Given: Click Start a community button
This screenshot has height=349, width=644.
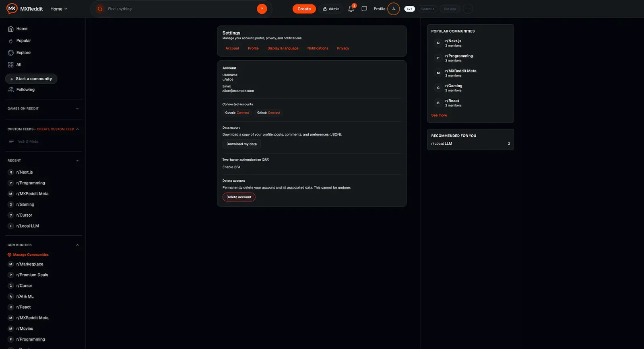Looking at the screenshot, I should pyautogui.click(x=31, y=79).
